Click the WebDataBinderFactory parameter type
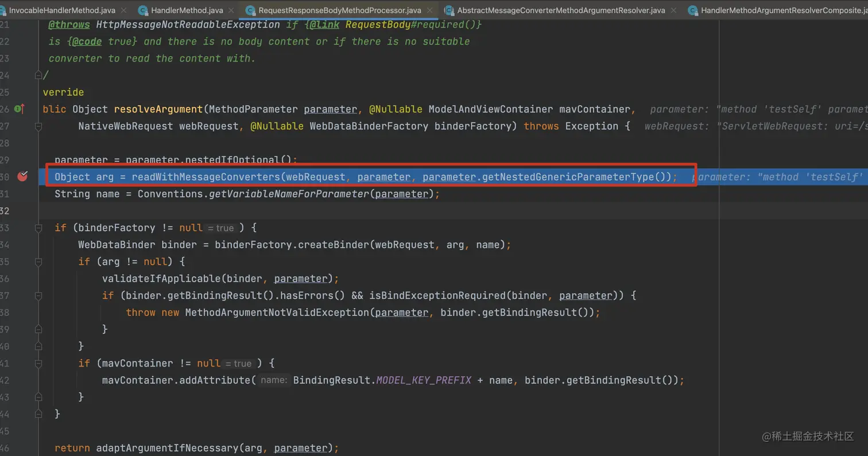Screen dimensions: 868x456 tap(369, 126)
